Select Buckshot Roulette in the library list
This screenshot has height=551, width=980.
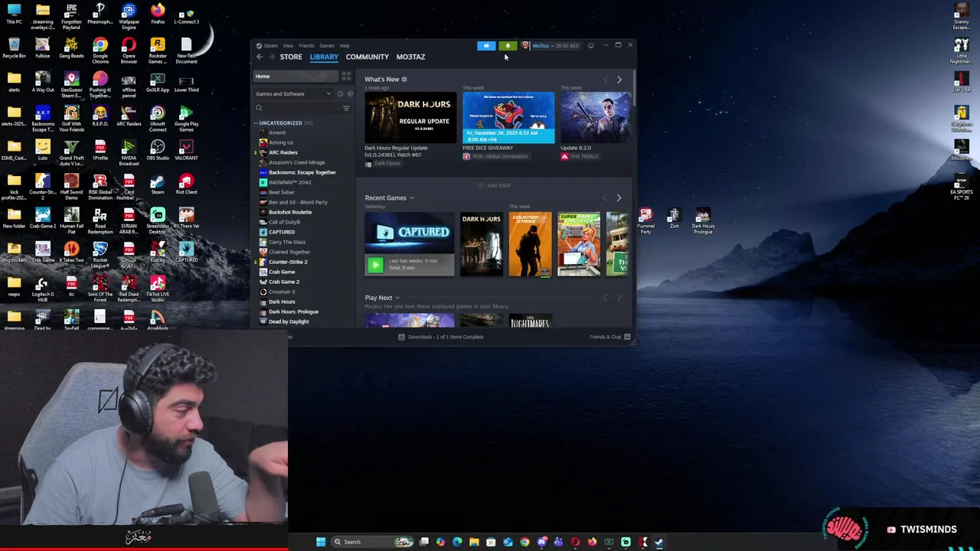click(x=290, y=212)
